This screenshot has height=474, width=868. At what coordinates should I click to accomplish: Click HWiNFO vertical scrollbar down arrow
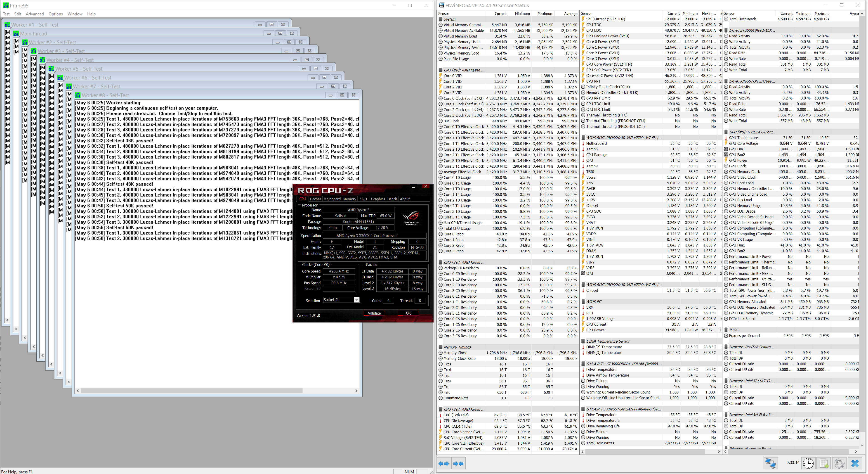pos(862,446)
